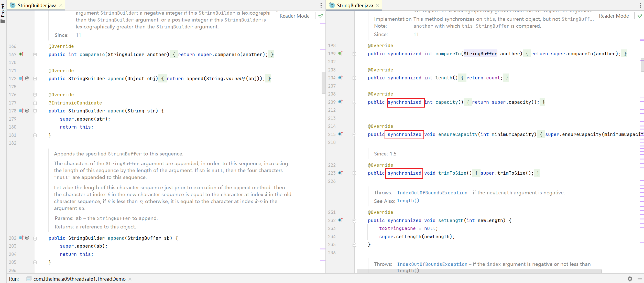Expand folded compareTo method on line 167
Viewport: 644px width, 283px height.
35,55
